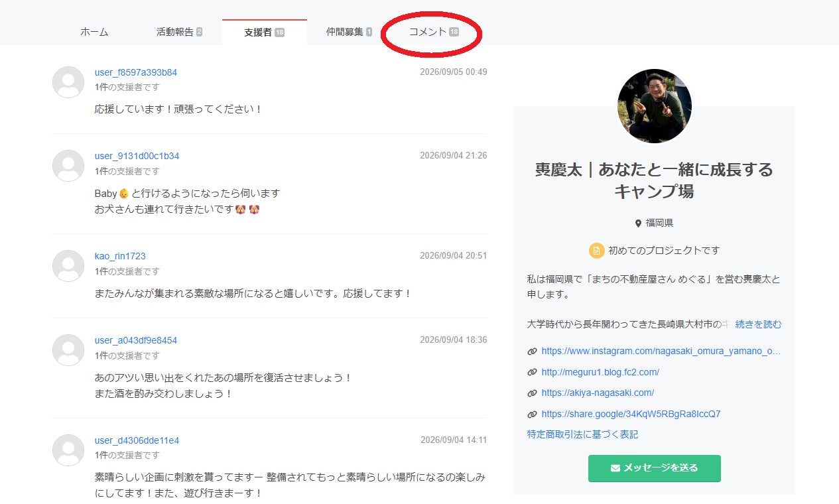Click the yellow first-project badge icon
Viewport: 839px width, 504px height.
coord(596,251)
